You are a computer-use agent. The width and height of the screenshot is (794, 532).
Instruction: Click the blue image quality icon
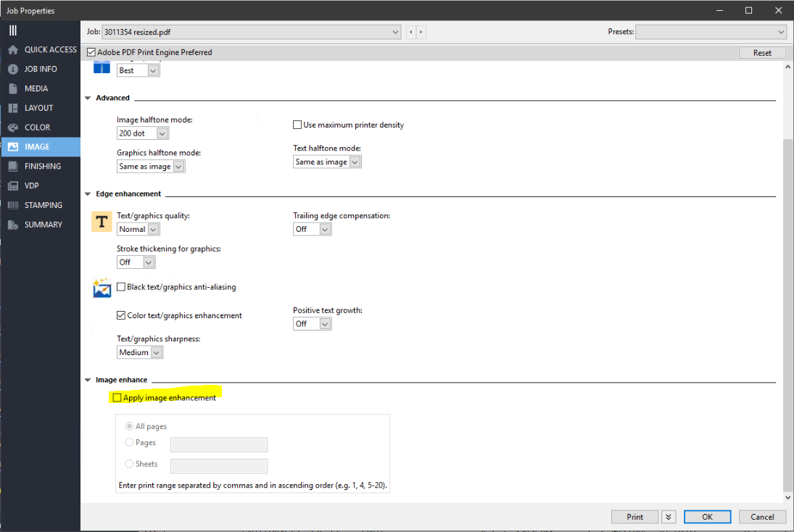click(x=102, y=67)
